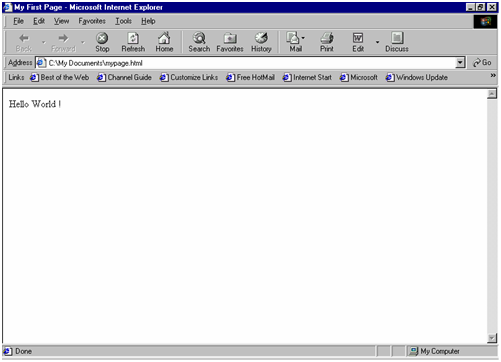Screen dimensions: 501x362
Task: Click the scrollbar up arrow
Action: point(492,94)
